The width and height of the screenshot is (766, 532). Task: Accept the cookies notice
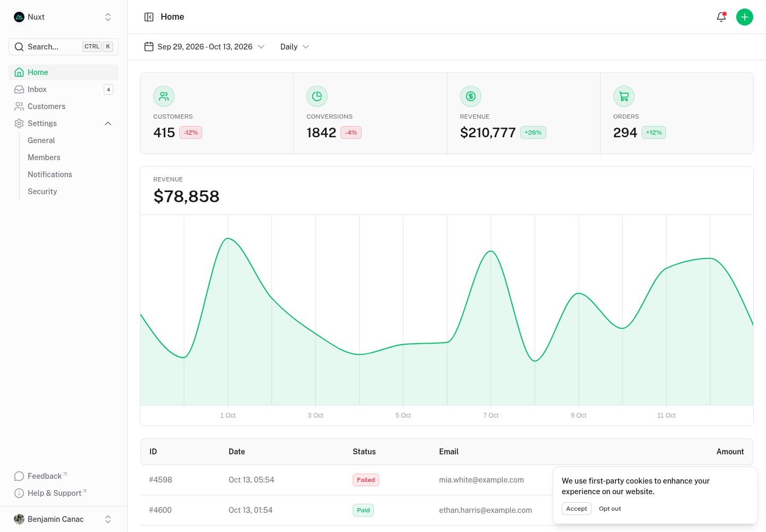577,509
